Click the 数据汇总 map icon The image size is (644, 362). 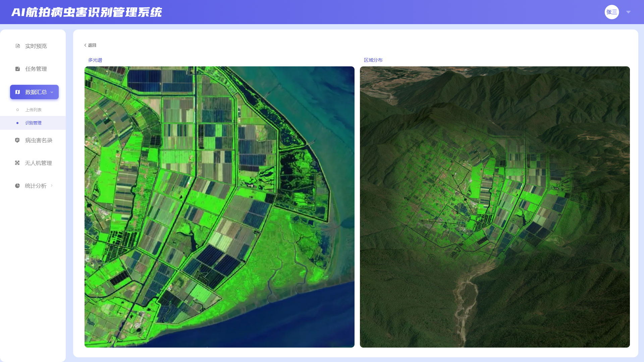[x=18, y=92]
